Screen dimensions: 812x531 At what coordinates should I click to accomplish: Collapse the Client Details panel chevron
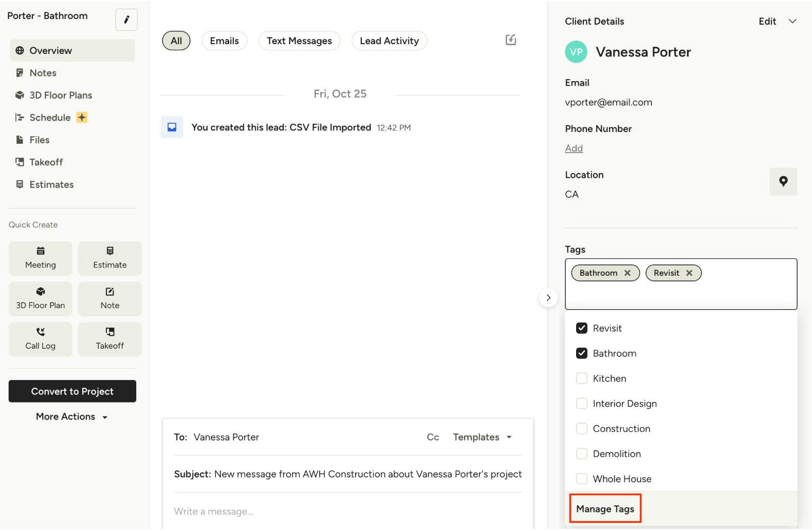[792, 21]
